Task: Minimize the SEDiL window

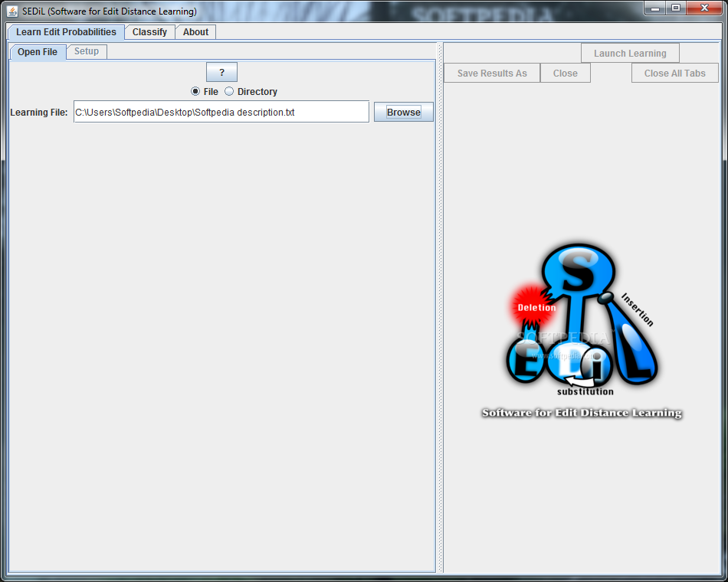Action: 655,8
